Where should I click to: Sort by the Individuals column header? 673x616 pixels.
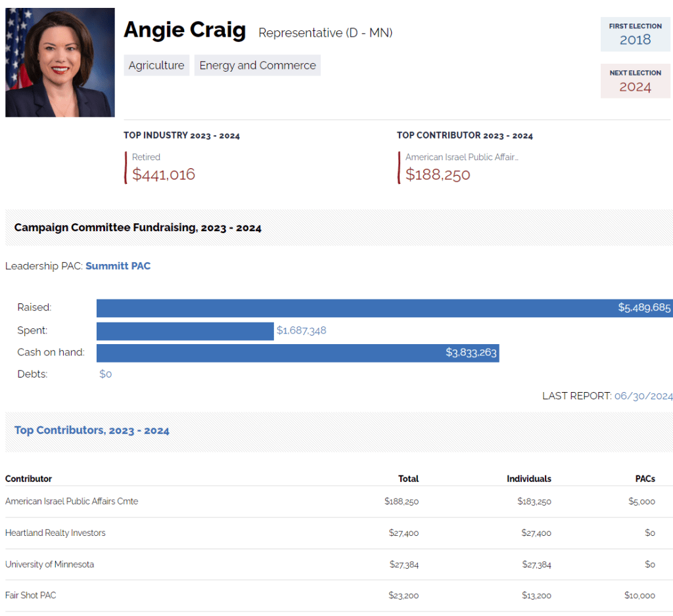point(528,479)
